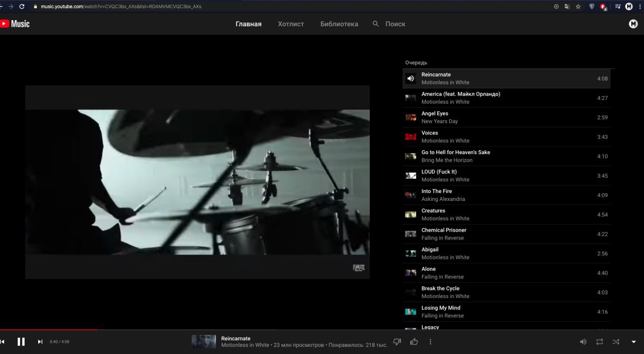The image size is (644, 354).
Task: Click the Очередь queue heading
Action: (x=416, y=62)
